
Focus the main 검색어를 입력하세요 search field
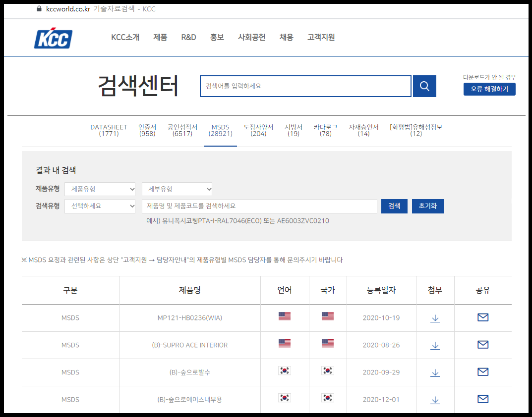tap(305, 86)
